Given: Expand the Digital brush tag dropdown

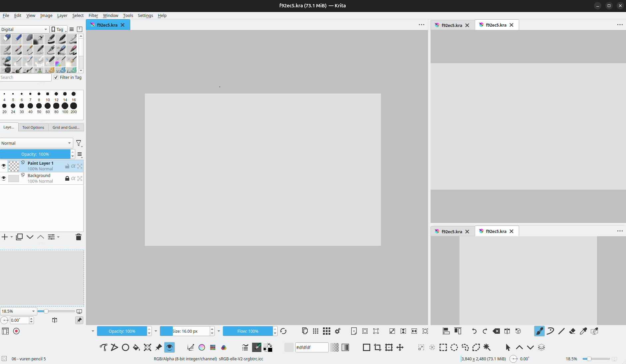Looking at the screenshot, I should pyautogui.click(x=24, y=29).
